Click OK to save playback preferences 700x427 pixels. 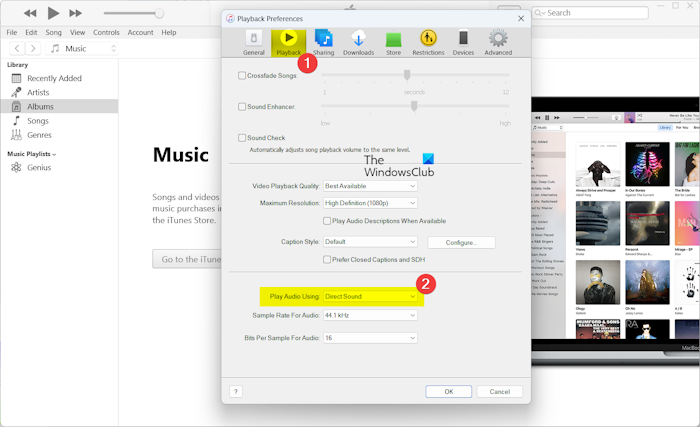click(x=449, y=392)
